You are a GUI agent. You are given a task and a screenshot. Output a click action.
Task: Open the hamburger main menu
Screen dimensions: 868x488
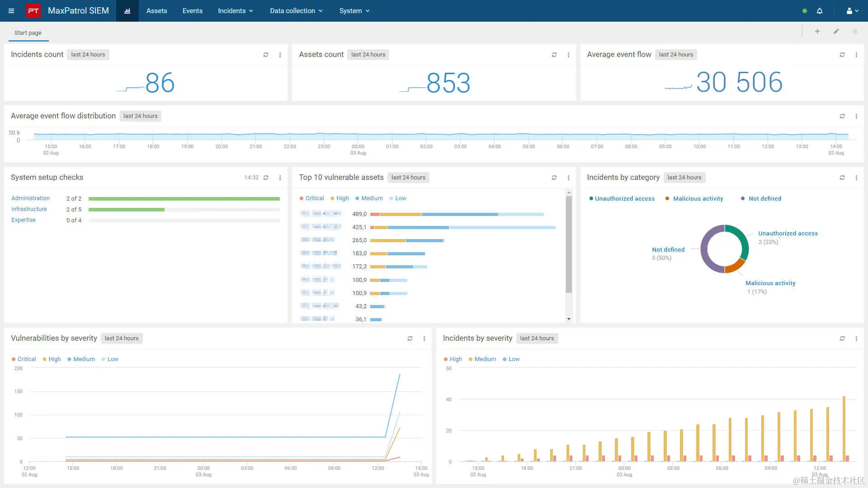click(x=11, y=11)
